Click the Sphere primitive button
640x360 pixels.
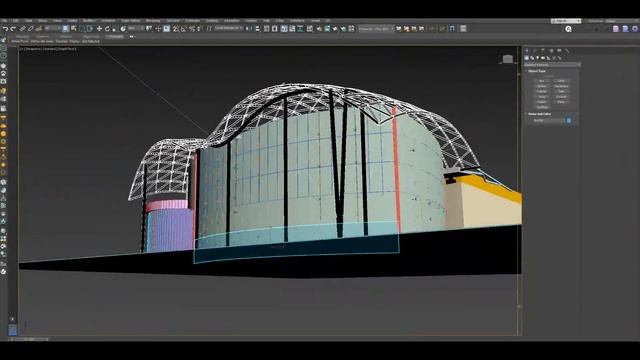coord(542,86)
